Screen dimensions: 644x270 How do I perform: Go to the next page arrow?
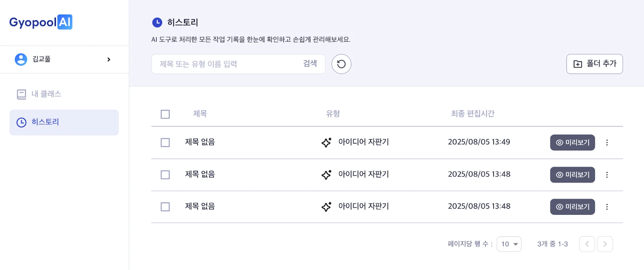tap(605, 244)
